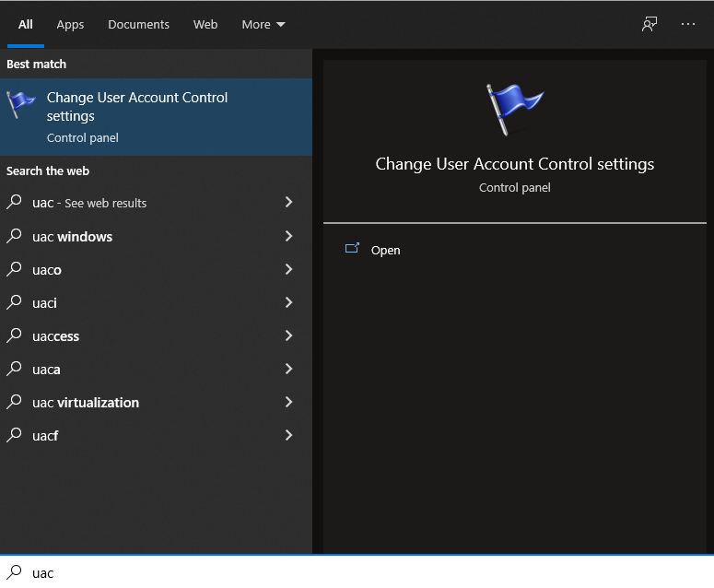Select the 'uaca' suggestion text
Image resolution: width=714 pixels, height=588 pixels.
[46, 370]
